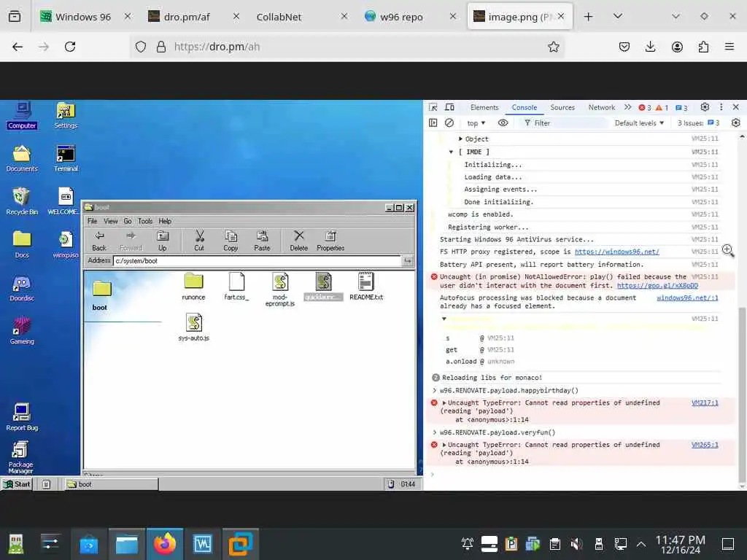Click the Up toolbar button in explorer
This screenshot has width=747, height=560.
pos(163,241)
